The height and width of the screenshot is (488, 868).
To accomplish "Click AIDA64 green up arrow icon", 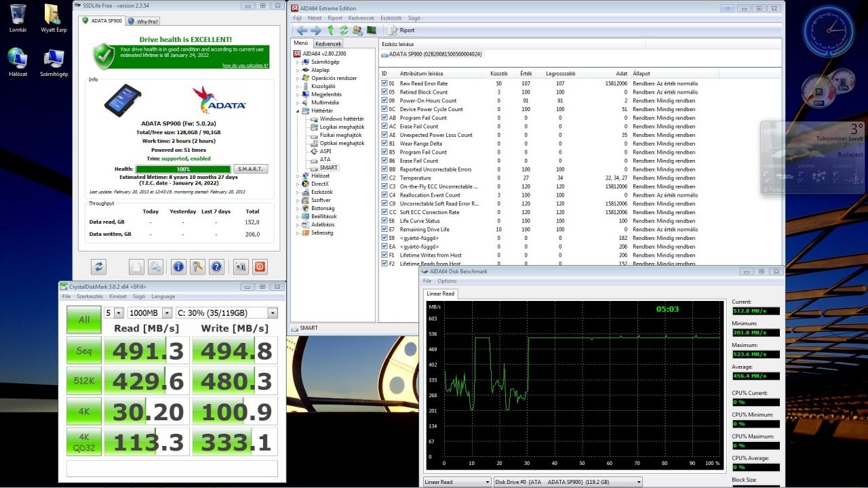I will (x=330, y=30).
